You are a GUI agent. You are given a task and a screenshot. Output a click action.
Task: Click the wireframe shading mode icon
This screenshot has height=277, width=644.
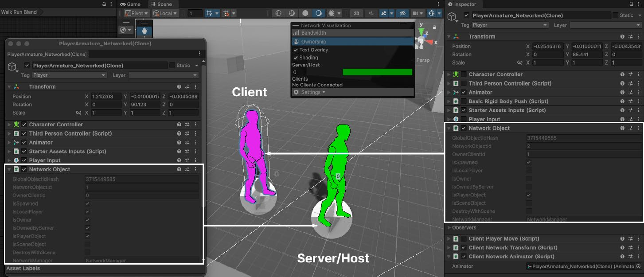[278, 13]
